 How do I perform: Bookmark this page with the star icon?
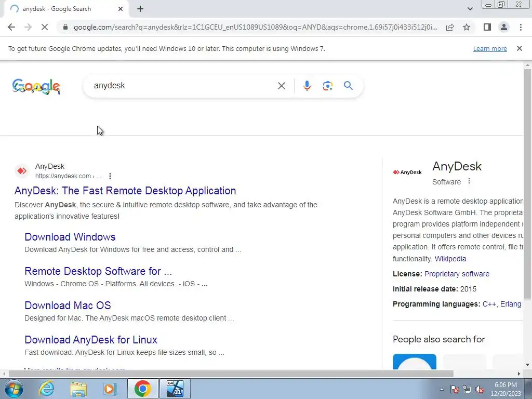click(467, 27)
